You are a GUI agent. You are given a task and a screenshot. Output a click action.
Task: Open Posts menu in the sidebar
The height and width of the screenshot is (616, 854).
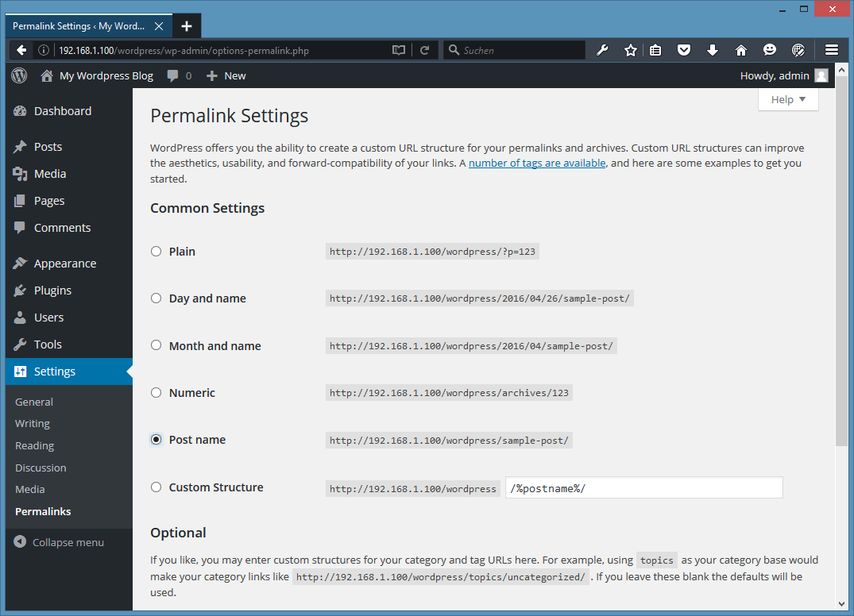coord(68,147)
